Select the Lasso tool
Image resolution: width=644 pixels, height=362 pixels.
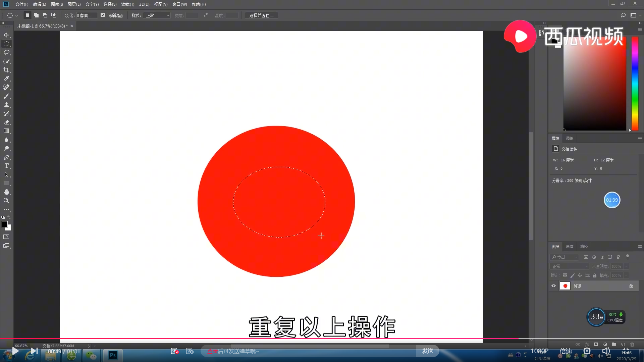(x=7, y=52)
